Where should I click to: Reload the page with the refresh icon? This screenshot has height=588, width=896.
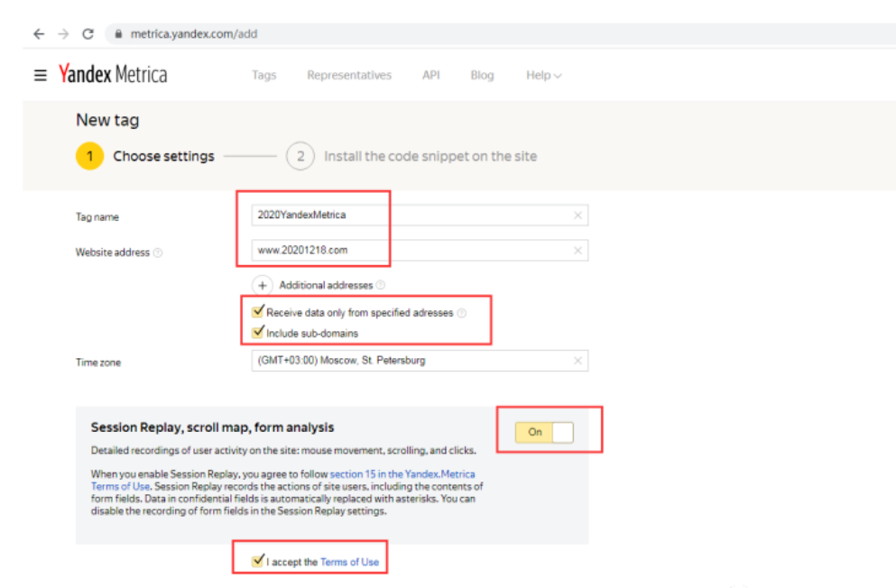coord(88,34)
